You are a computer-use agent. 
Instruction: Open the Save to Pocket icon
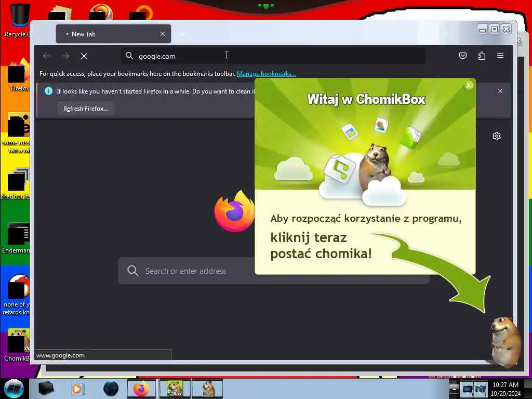[x=463, y=56]
